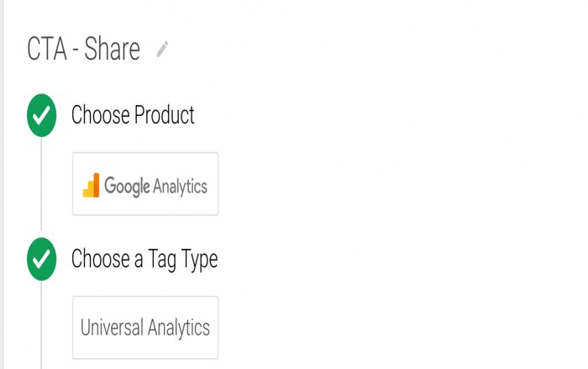Expand the Choose a Tag Type step heading

click(144, 259)
